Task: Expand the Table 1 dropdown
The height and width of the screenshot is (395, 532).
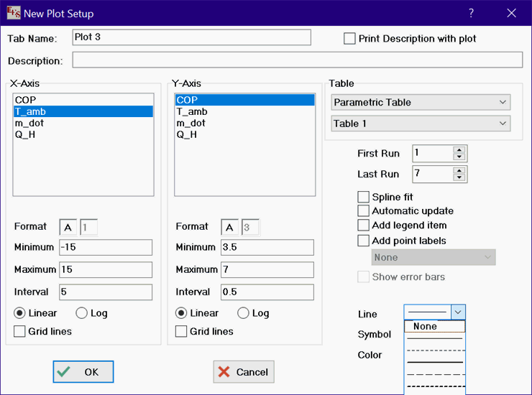Action: pyautogui.click(x=421, y=124)
